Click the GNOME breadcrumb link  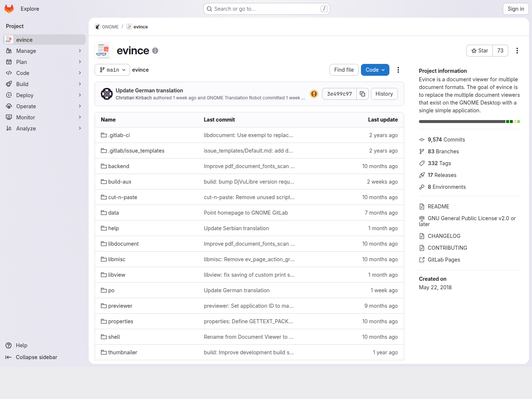tap(110, 27)
